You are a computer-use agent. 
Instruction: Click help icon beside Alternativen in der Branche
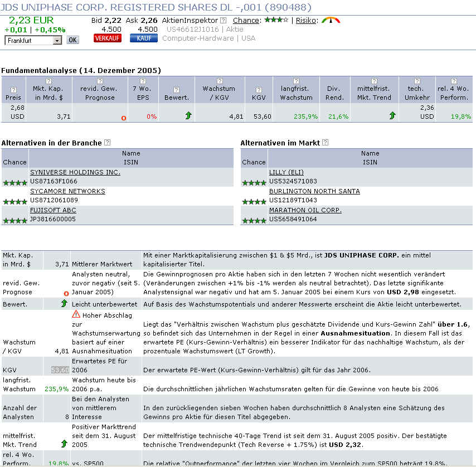click(108, 143)
